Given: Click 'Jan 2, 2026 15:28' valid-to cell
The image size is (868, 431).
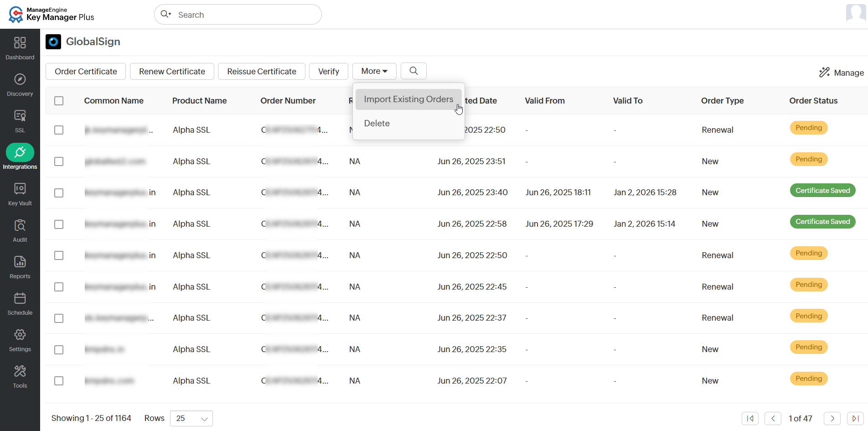Looking at the screenshot, I should (645, 192).
